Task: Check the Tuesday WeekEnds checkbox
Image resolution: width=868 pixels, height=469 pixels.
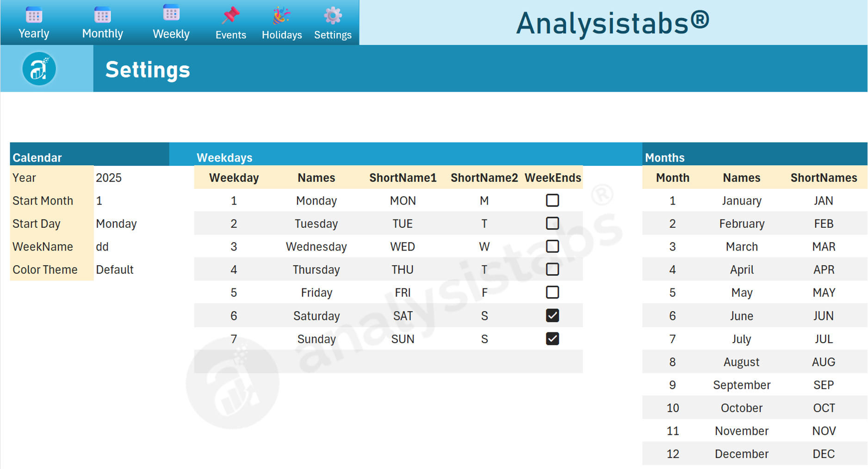Action: (x=552, y=224)
